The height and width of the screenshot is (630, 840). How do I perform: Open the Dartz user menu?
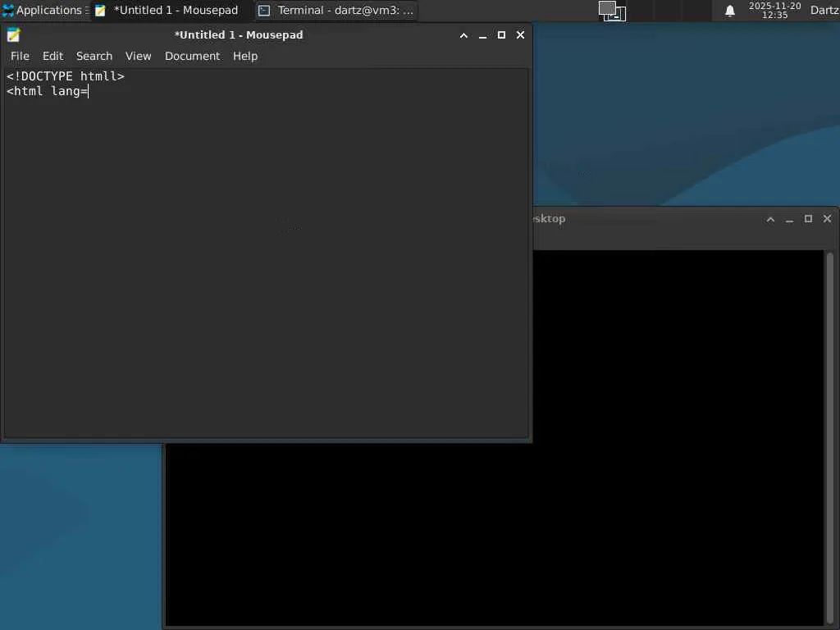(x=824, y=10)
